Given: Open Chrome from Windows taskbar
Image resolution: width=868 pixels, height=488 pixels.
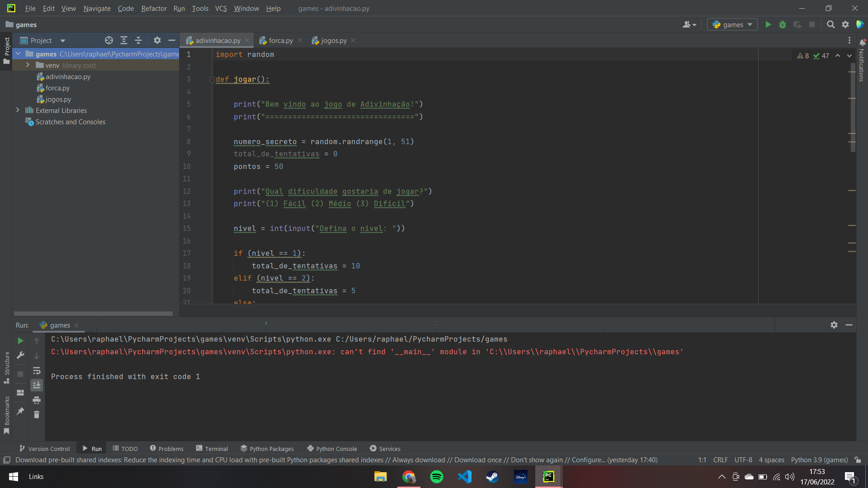Looking at the screenshot, I should (409, 477).
